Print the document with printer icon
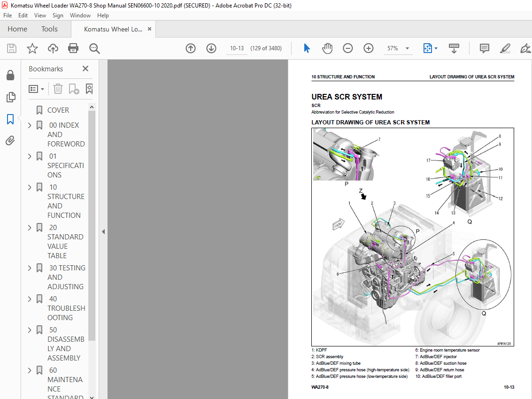Image resolution: width=532 pixels, height=399 pixels. 73,48
